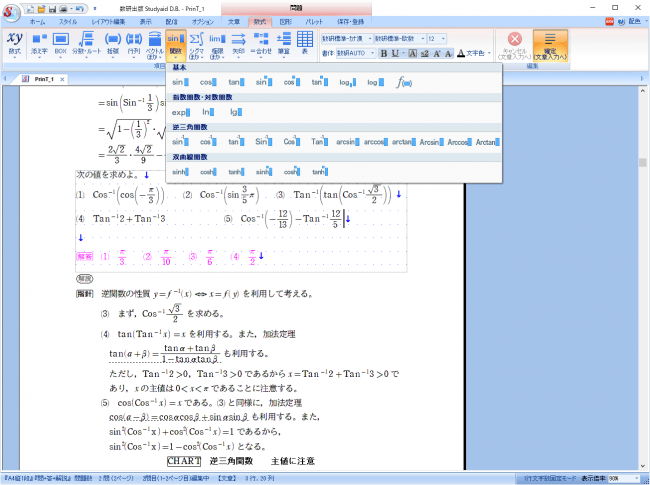
Task: Open the ベクトルほか vector button
Action: (x=155, y=44)
